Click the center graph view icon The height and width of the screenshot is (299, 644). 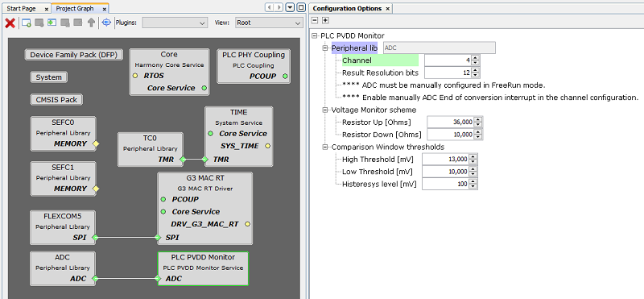(x=106, y=23)
